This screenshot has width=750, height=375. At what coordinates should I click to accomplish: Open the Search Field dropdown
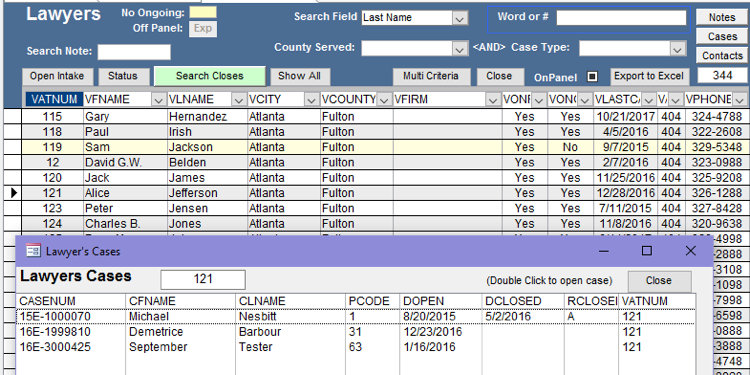click(x=459, y=18)
